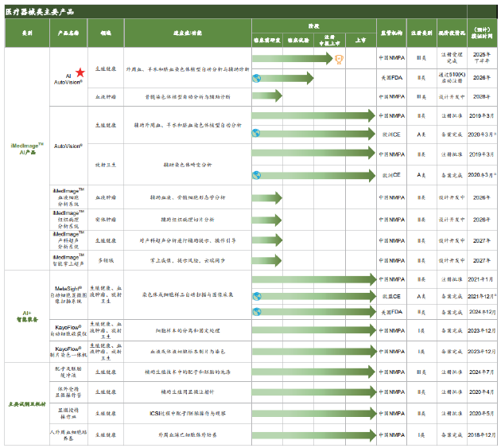Click the 2021年12月 date cell
The height and width of the screenshot is (448, 501).
[x=482, y=297]
